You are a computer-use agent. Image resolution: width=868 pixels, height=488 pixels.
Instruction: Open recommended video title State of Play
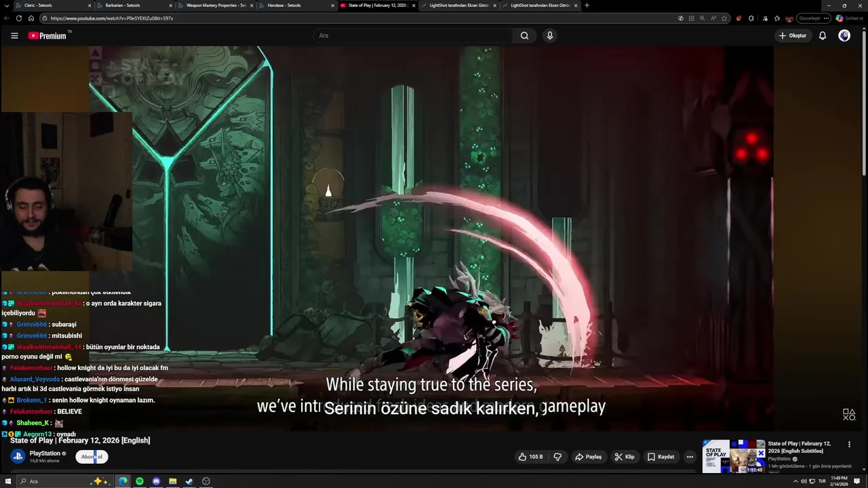tap(800, 447)
